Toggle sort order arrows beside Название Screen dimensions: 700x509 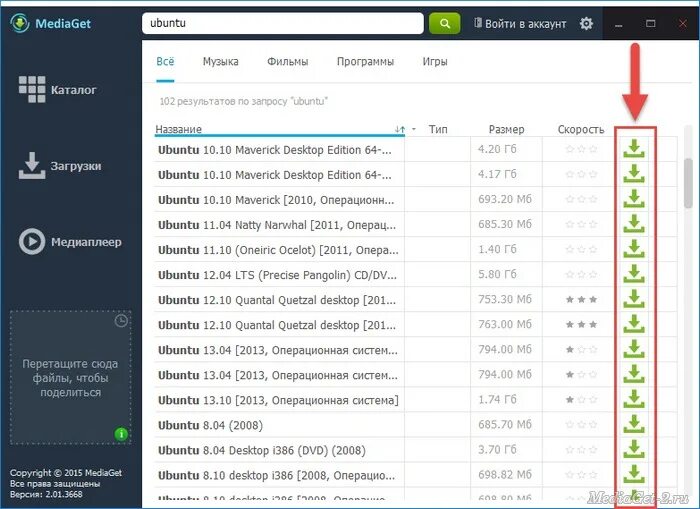[x=400, y=129]
